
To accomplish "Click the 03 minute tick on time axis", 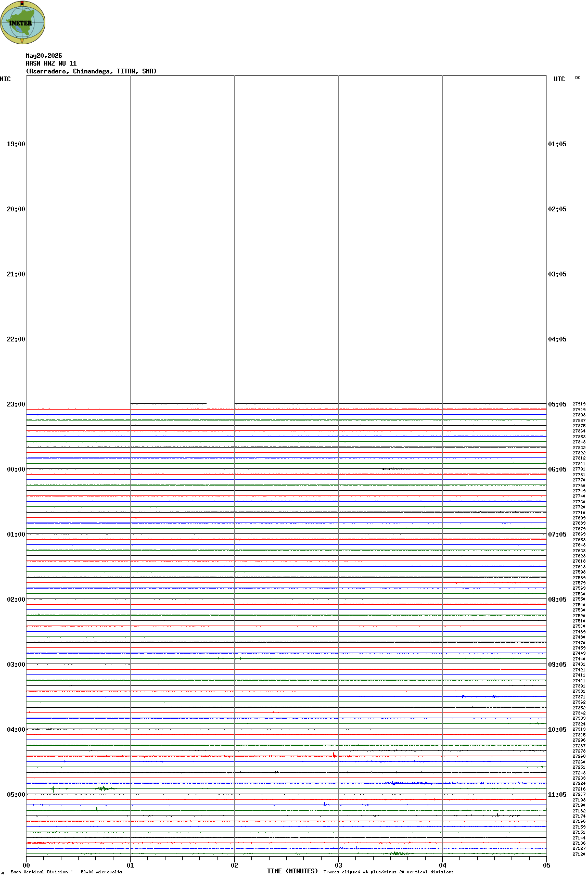I will coord(338,865).
